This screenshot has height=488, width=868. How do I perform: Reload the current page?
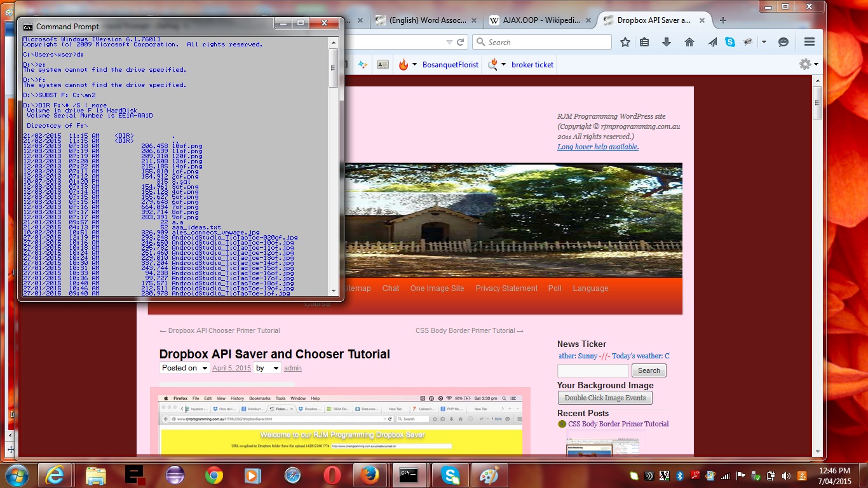461,42
